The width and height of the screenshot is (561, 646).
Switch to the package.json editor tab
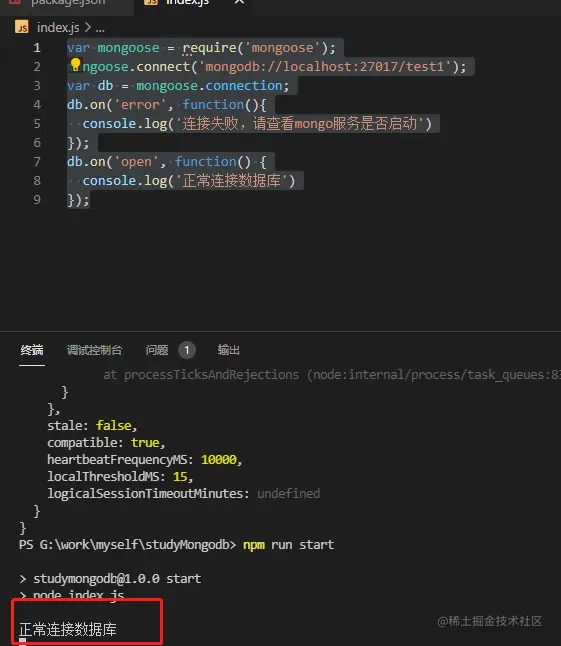pyautogui.click(x=68, y=3)
